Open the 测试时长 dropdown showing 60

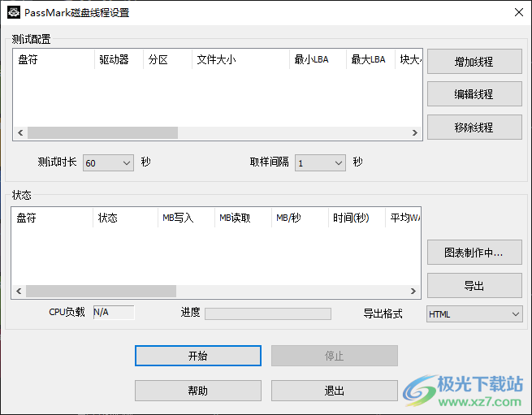tap(108, 163)
